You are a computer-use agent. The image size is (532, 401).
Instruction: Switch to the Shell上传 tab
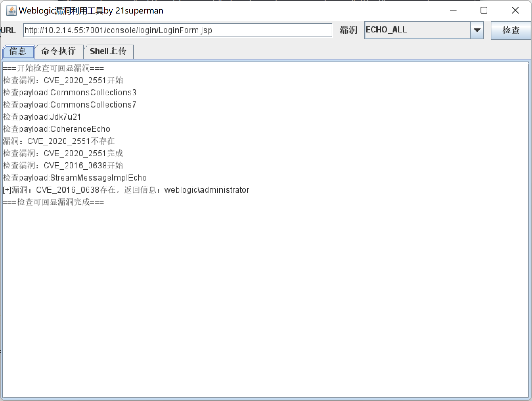[108, 51]
